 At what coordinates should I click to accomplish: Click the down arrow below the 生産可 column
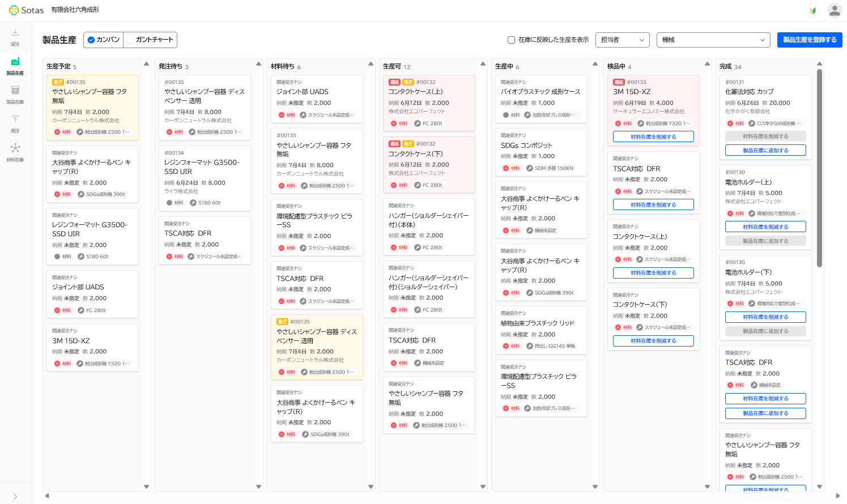point(483,486)
